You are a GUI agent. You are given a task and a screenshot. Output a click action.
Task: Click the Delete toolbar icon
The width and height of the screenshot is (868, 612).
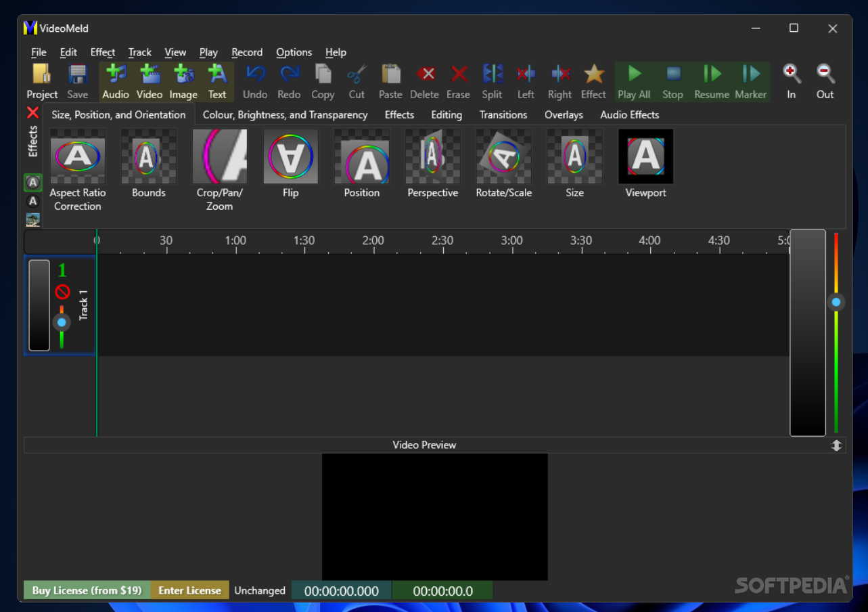pos(425,74)
